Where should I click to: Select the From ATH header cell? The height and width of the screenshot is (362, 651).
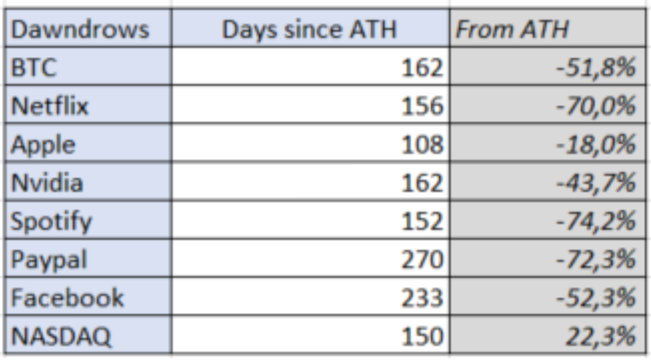(548, 28)
